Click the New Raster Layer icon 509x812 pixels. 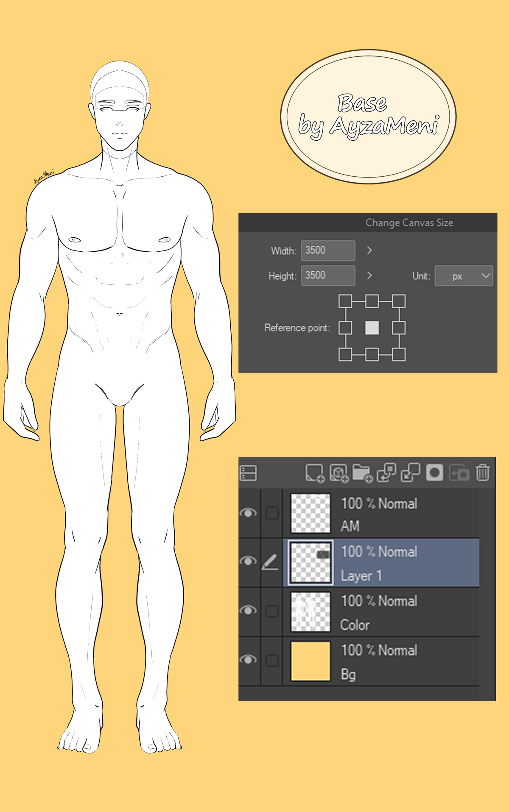coord(314,473)
